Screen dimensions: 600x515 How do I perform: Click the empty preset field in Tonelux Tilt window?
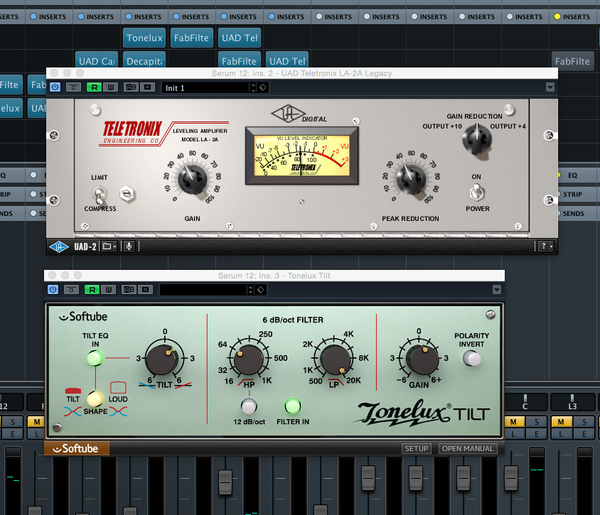point(204,290)
